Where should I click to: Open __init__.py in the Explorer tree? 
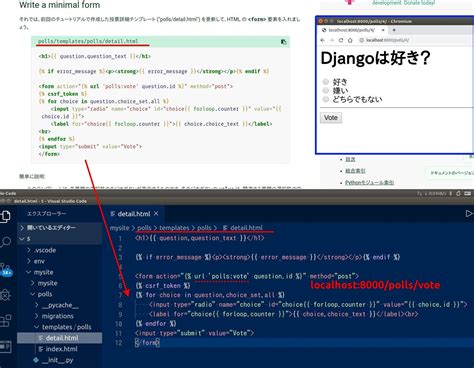point(59,360)
